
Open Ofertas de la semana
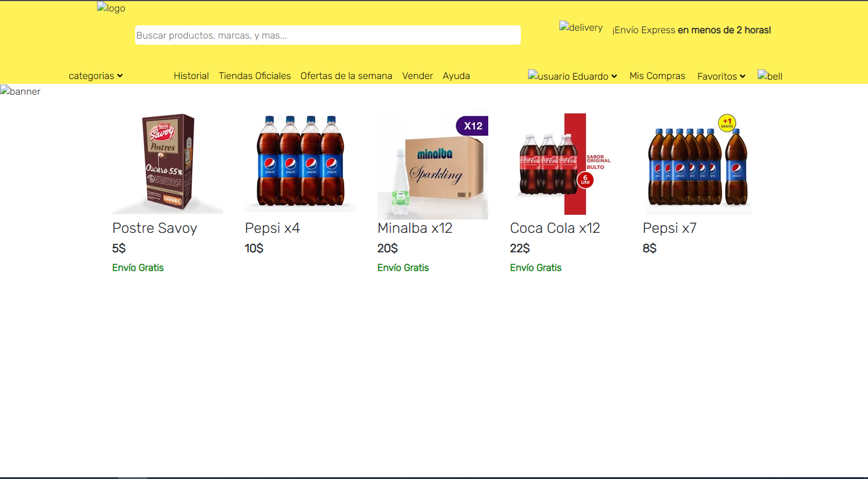point(347,76)
